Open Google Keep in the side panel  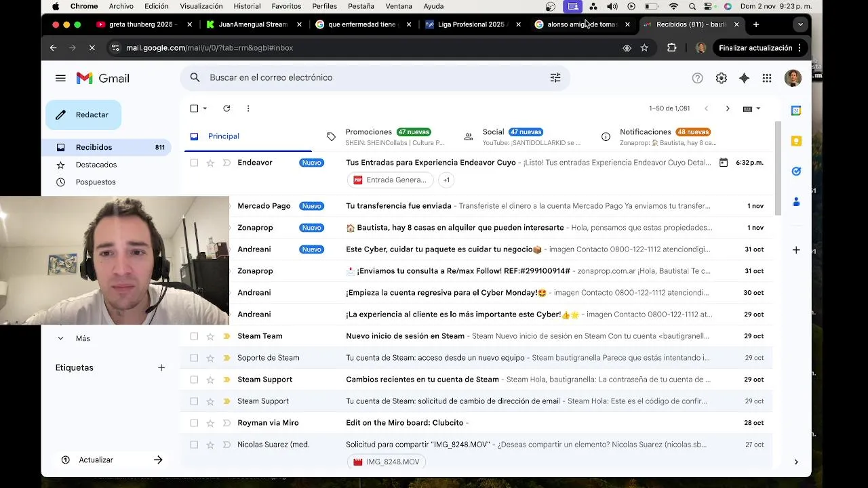click(796, 141)
